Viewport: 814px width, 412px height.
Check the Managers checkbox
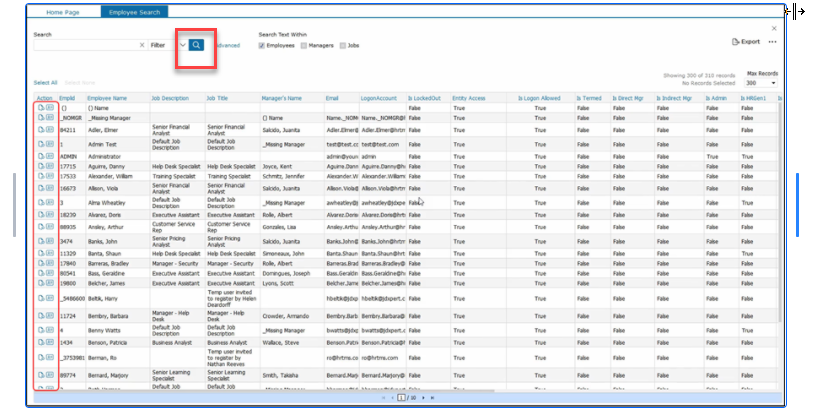point(304,45)
